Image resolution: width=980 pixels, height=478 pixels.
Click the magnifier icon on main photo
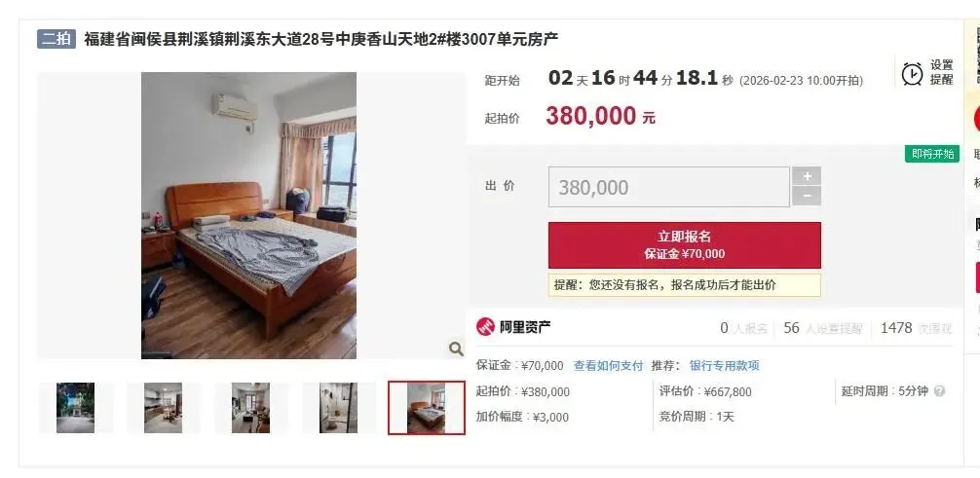[456, 349]
